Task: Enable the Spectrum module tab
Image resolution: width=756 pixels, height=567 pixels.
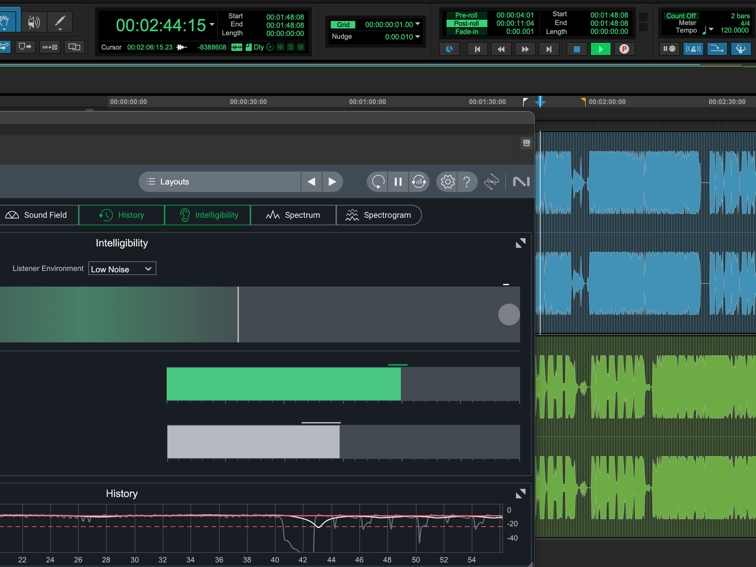Action: (x=293, y=215)
